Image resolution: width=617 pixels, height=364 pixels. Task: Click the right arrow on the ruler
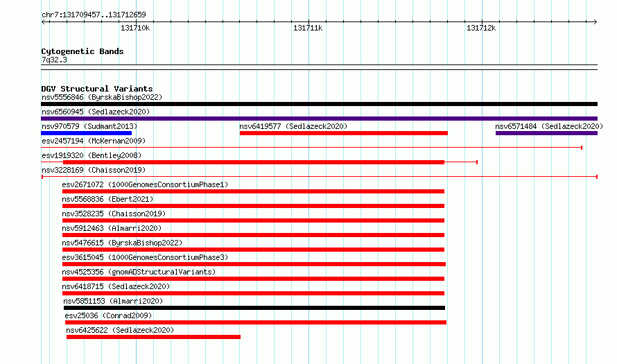(x=595, y=22)
